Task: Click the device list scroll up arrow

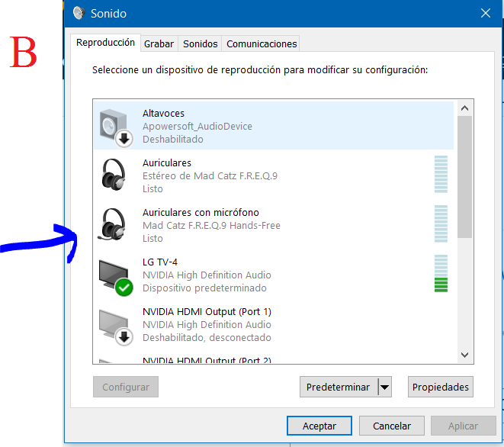Action: [x=464, y=108]
